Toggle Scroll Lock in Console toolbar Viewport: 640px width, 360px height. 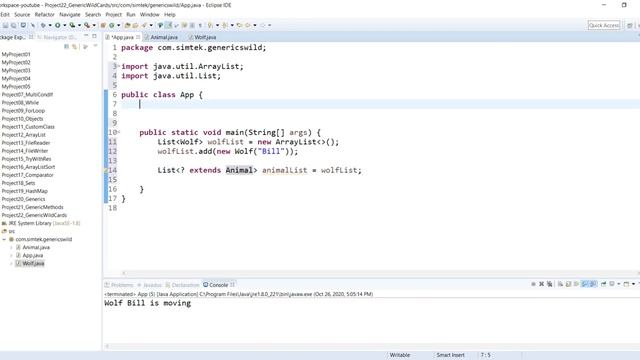pyautogui.click(x=568, y=284)
